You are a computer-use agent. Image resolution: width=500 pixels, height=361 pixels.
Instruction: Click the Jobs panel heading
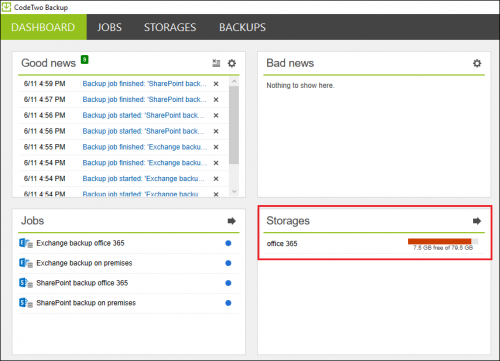coord(32,221)
